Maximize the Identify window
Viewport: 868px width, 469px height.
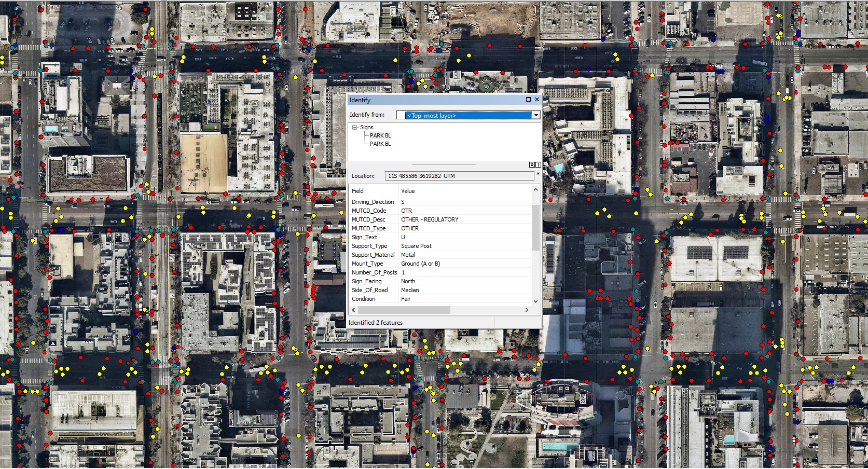528,100
